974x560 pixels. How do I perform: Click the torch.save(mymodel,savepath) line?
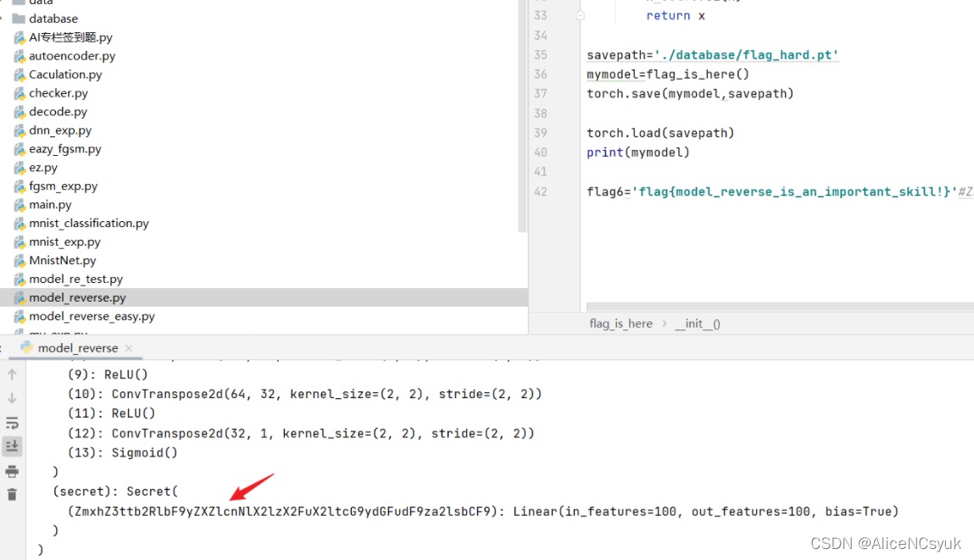click(x=690, y=94)
